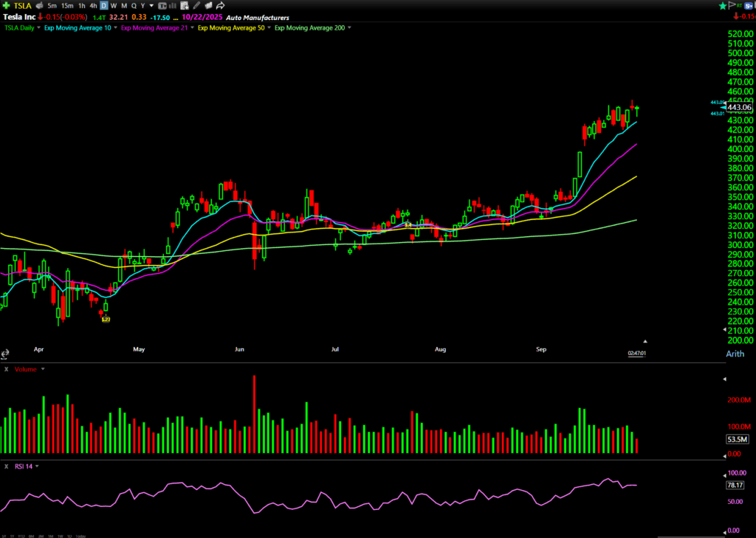The width and height of the screenshot is (756, 538).
Task: Toggle the Arith price scale label
Action: [x=735, y=354]
